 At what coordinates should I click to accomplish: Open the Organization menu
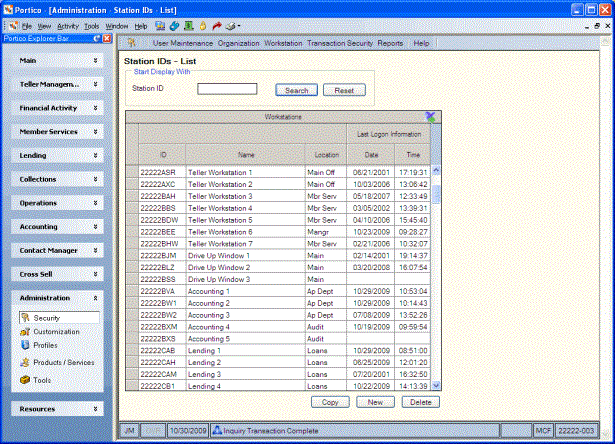click(238, 43)
